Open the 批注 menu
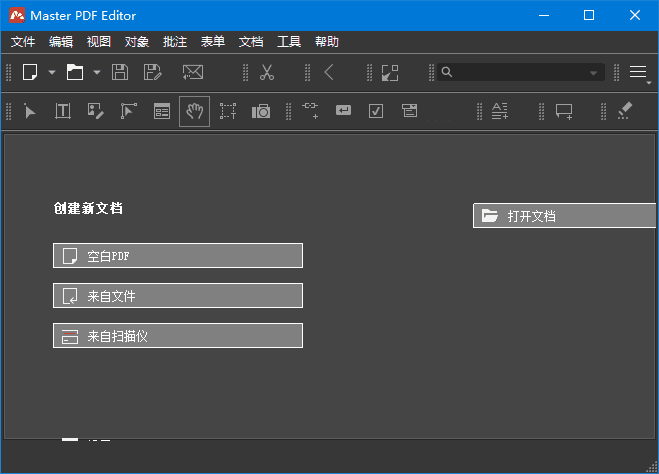 (175, 42)
